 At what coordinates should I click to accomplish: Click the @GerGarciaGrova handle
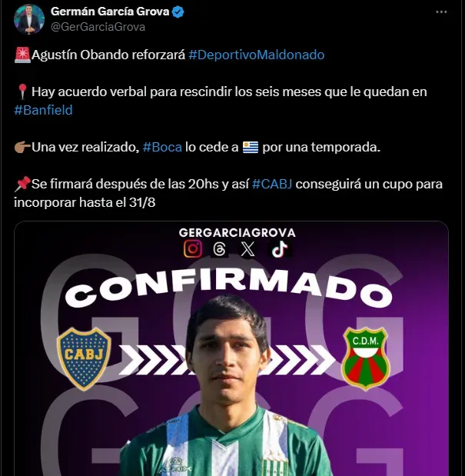pos(98,27)
